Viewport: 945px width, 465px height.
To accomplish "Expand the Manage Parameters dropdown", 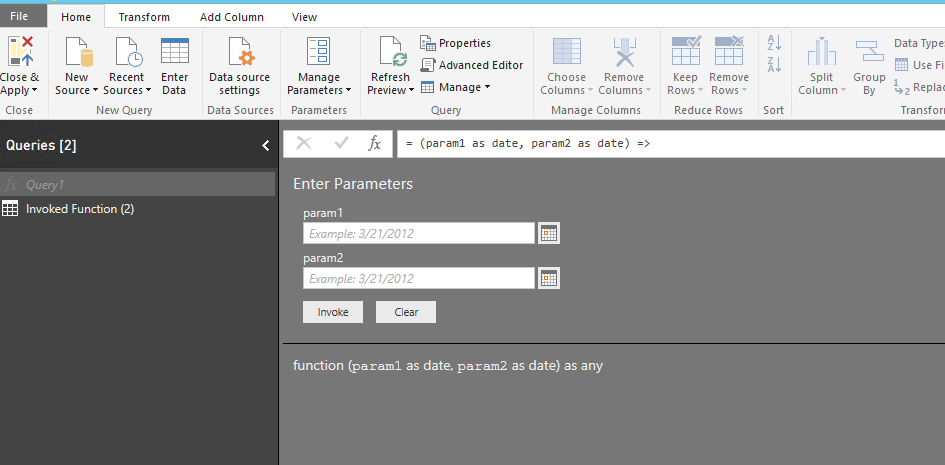I will click(348, 90).
